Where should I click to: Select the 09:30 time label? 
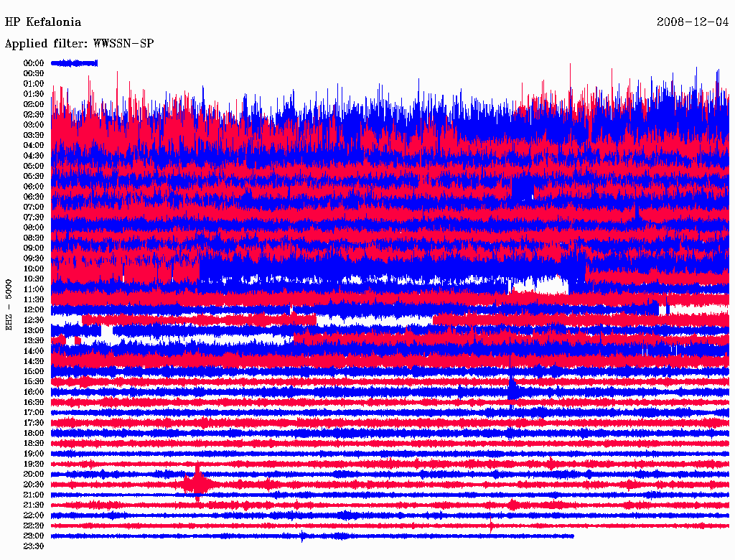[x=34, y=259]
